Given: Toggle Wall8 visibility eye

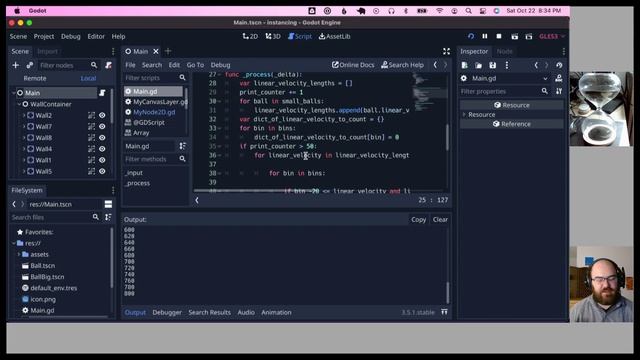Looking at the screenshot, I should [102, 138].
